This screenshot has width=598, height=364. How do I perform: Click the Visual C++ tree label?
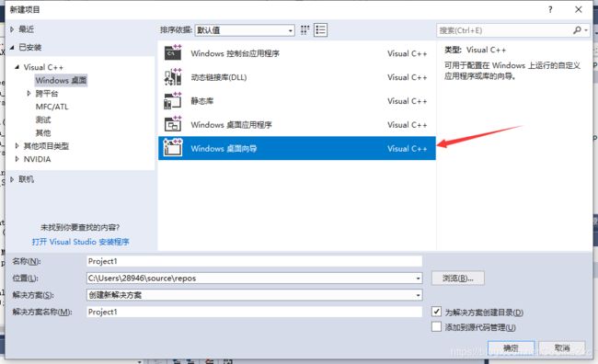point(43,67)
